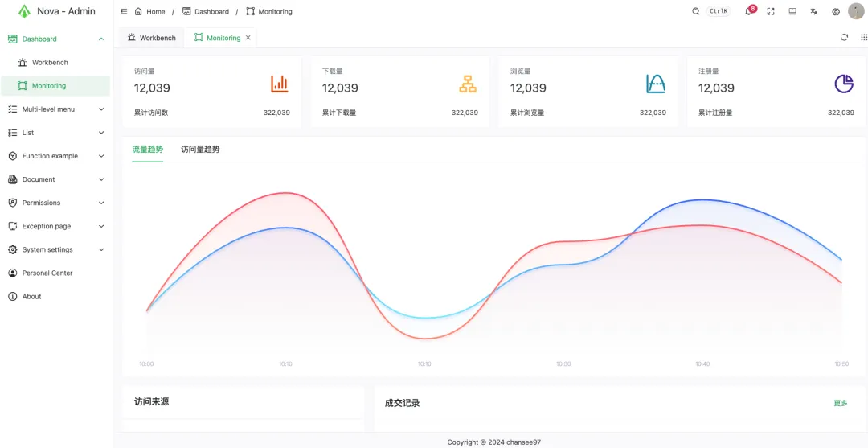Click the 成交记录 card title
This screenshot has width=868, height=448.
coord(403,403)
